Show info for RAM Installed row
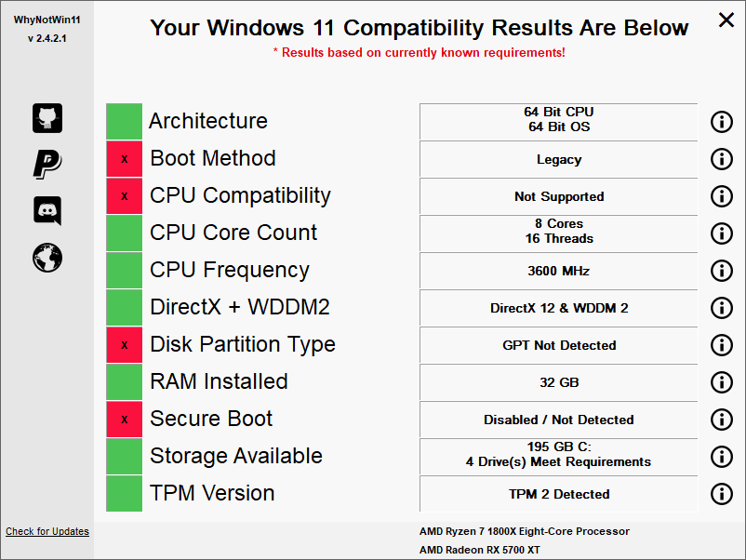The height and width of the screenshot is (560, 746). [x=722, y=382]
